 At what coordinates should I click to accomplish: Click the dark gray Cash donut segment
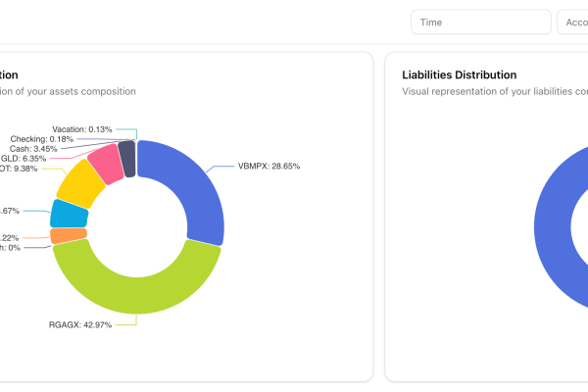click(126, 157)
